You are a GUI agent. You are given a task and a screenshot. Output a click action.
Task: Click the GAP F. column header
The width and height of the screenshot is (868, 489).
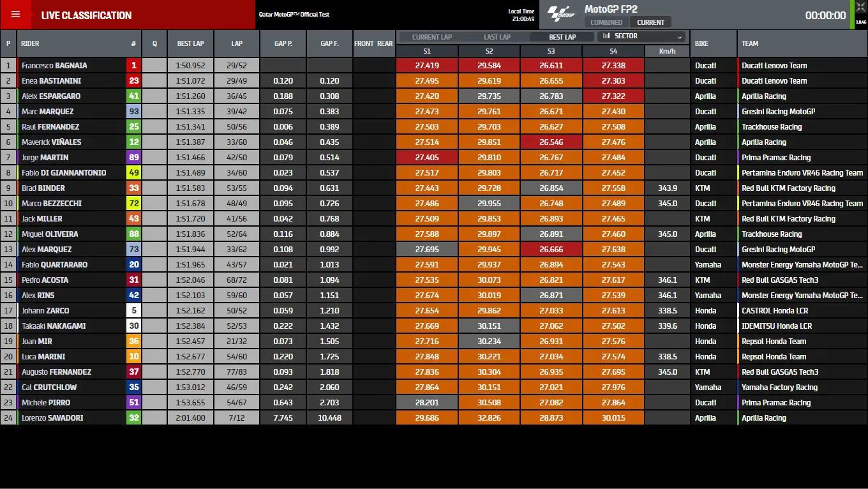click(329, 43)
